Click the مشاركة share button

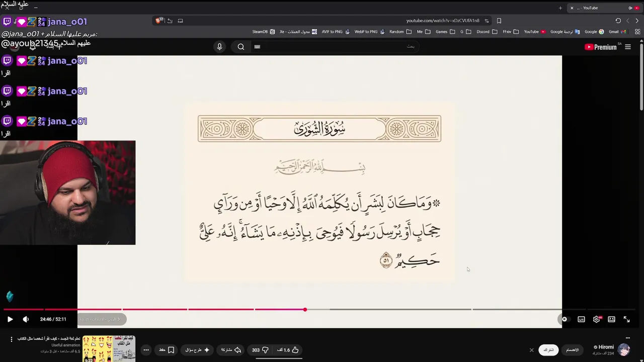pyautogui.click(x=231, y=350)
